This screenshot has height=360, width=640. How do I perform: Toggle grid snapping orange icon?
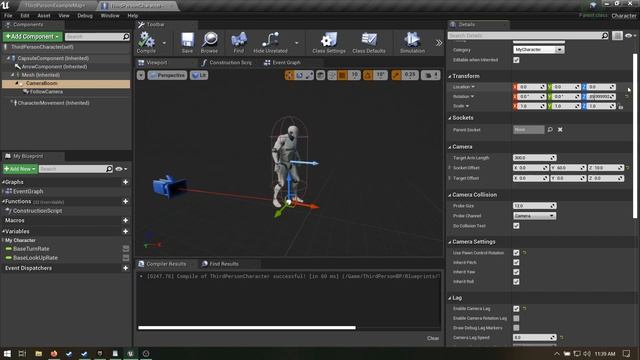click(342, 75)
